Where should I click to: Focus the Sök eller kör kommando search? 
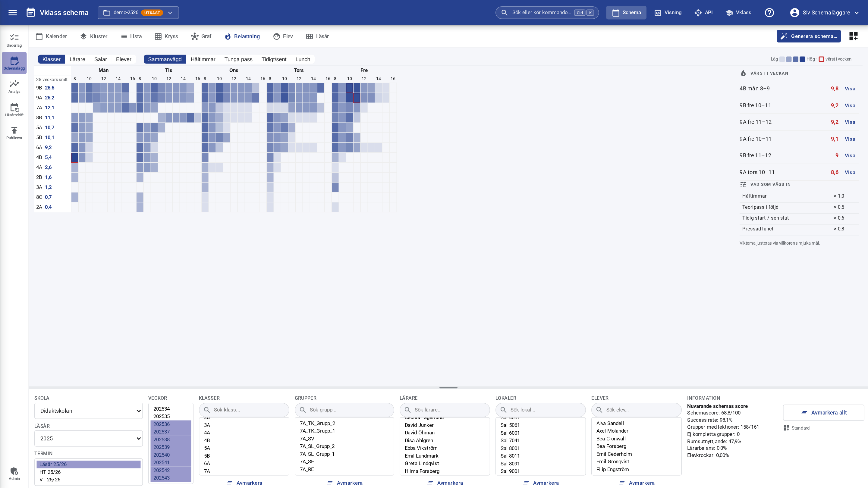coord(547,12)
